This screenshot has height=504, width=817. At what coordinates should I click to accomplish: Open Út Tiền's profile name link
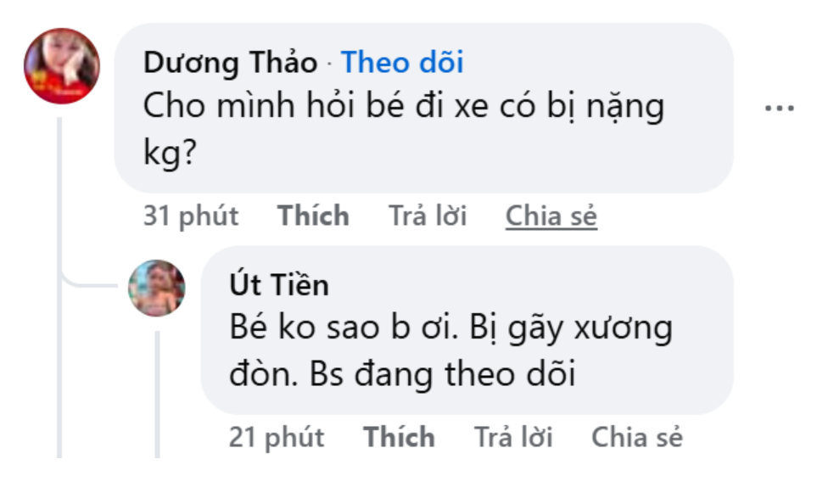click(x=278, y=285)
